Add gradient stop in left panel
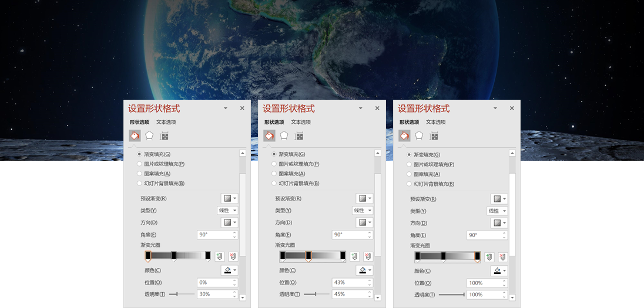The image size is (644, 308). pyautogui.click(x=219, y=257)
